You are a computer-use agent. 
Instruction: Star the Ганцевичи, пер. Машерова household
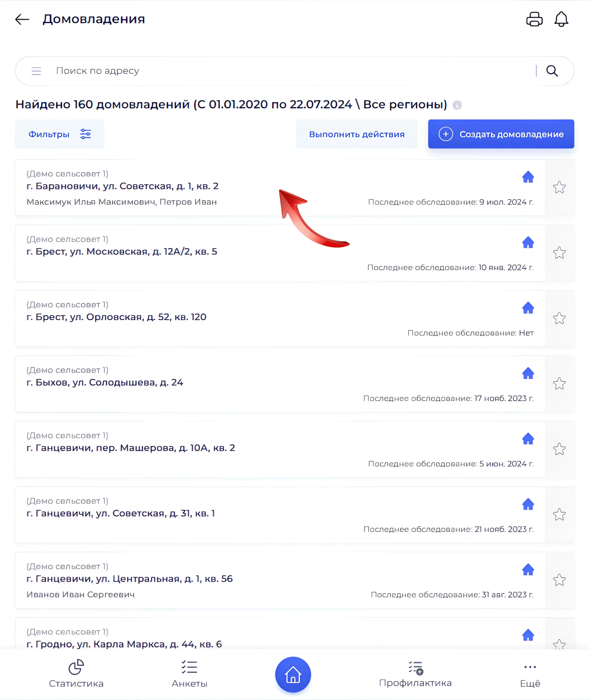pos(559,449)
